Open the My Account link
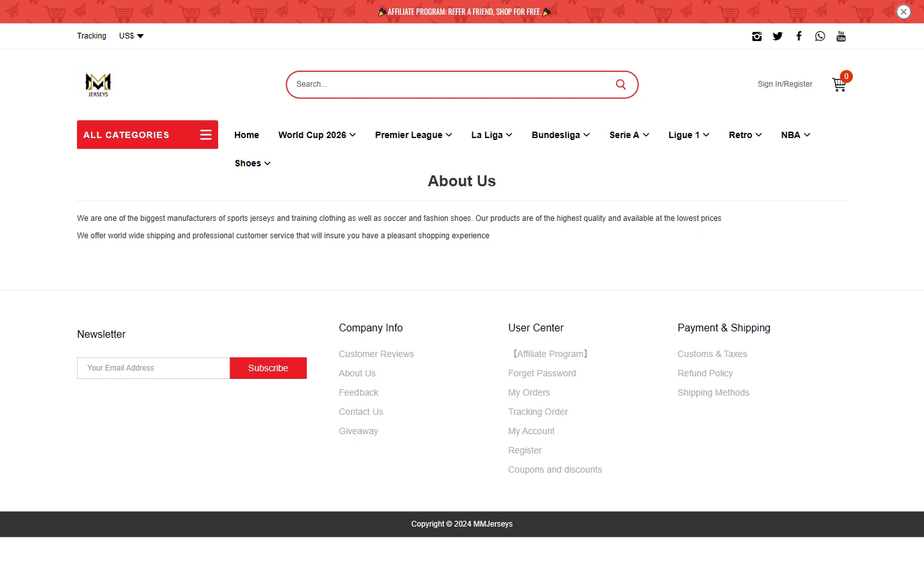 pyautogui.click(x=531, y=431)
